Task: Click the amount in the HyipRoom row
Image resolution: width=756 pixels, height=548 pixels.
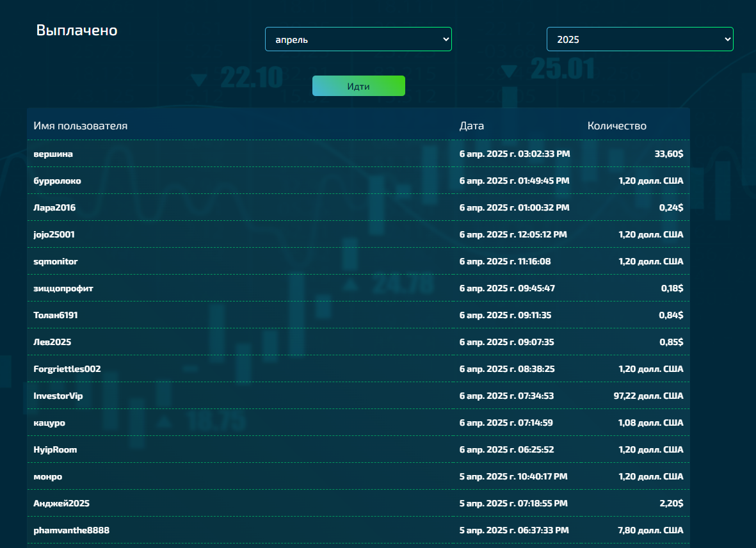Action: [651, 449]
